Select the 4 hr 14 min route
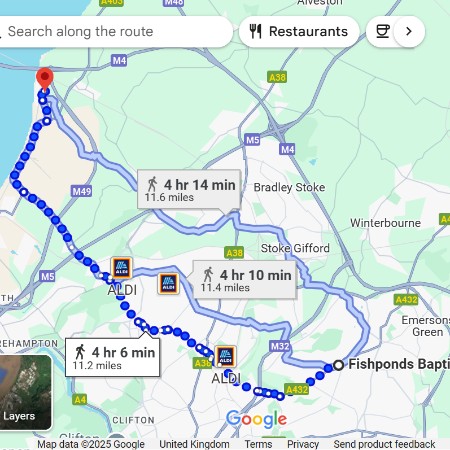Viewport: 450px width, 450px height. [x=189, y=190]
